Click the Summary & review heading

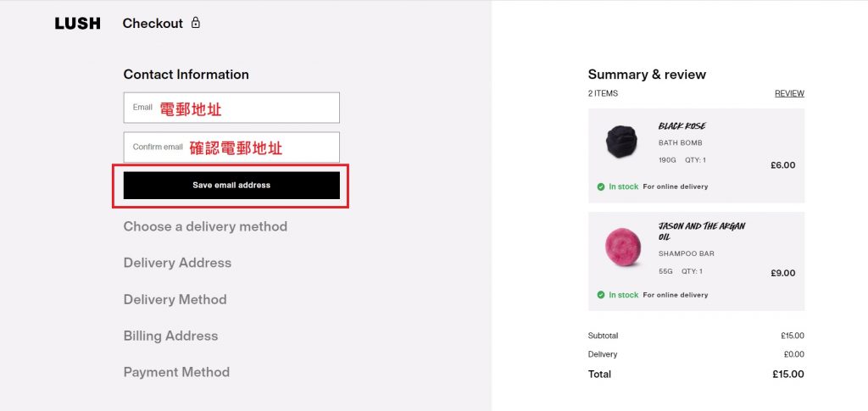click(647, 75)
